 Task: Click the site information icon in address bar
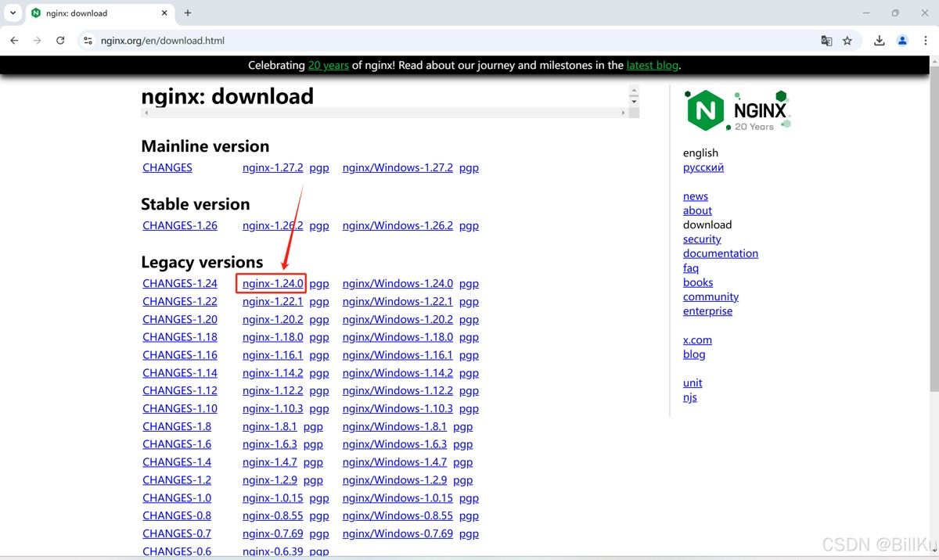pyautogui.click(x=88, y=41)
